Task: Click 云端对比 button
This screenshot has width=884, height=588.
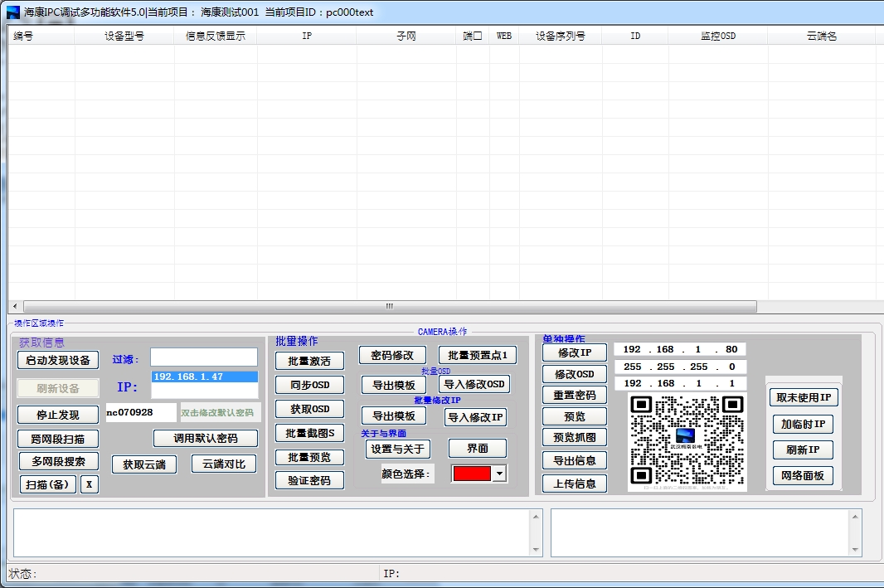Action: point(224,464)
